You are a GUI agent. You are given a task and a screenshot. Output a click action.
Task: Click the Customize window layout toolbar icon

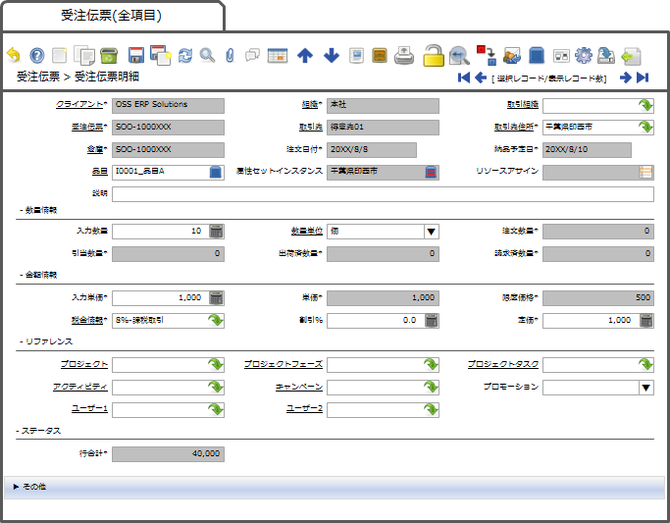(561, 56)
